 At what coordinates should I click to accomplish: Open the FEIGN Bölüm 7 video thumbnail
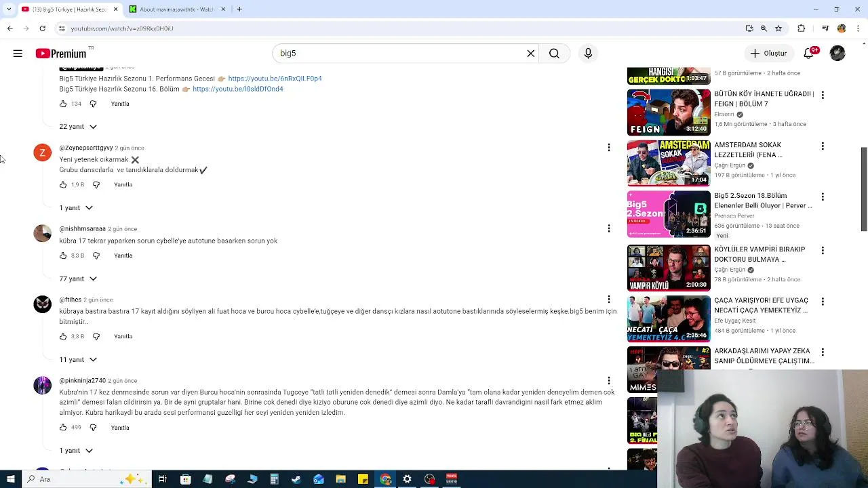point(669,113)
